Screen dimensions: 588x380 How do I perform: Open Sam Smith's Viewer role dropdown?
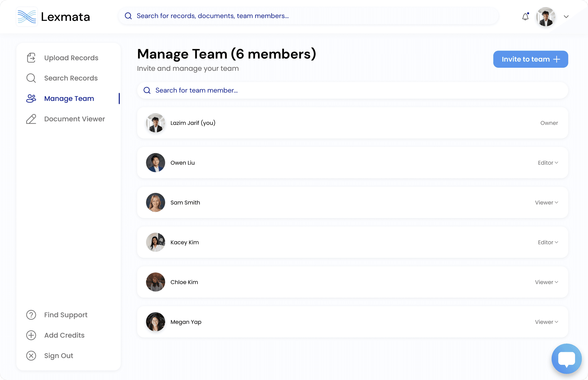(546, 203)
